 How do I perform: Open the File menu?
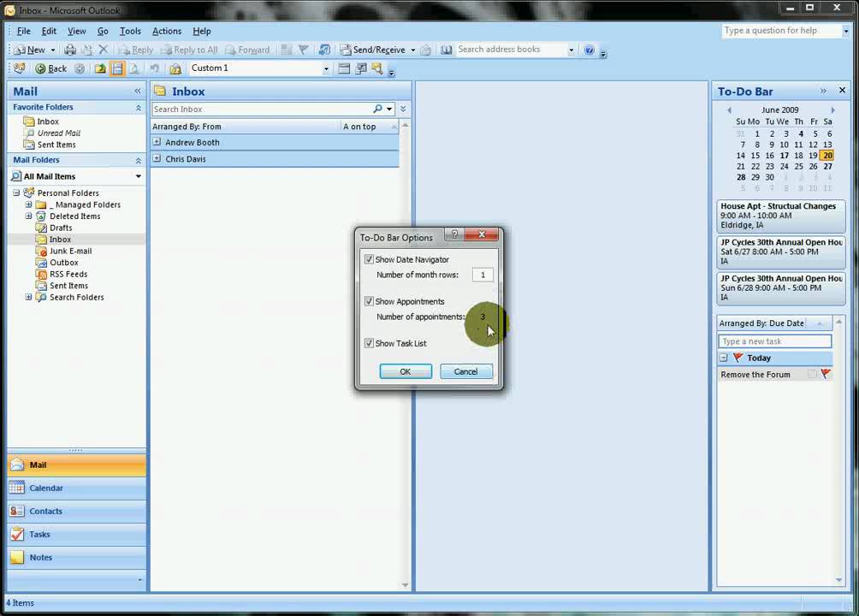pos(24,32)
